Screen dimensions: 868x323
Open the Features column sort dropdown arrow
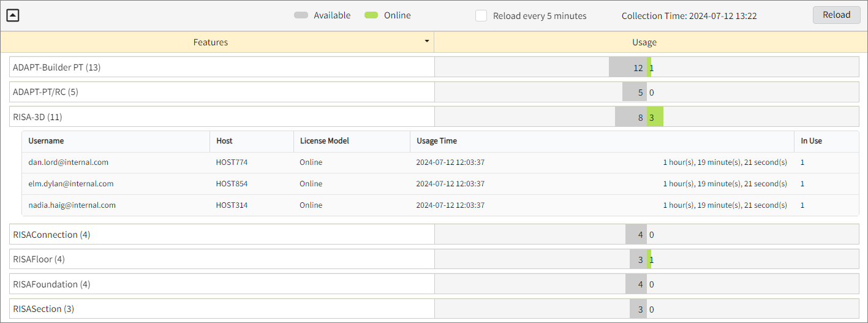(427, 42)
